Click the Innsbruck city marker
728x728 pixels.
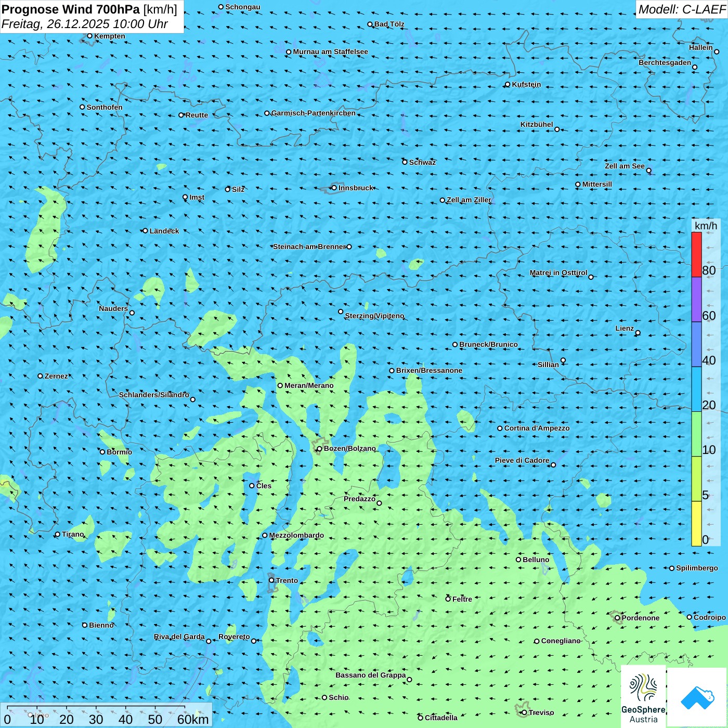tap(334, 188)
